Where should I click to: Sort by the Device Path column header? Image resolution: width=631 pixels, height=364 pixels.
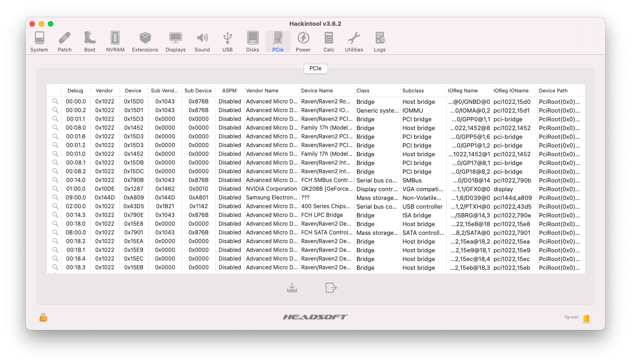(x=561, y=91)
